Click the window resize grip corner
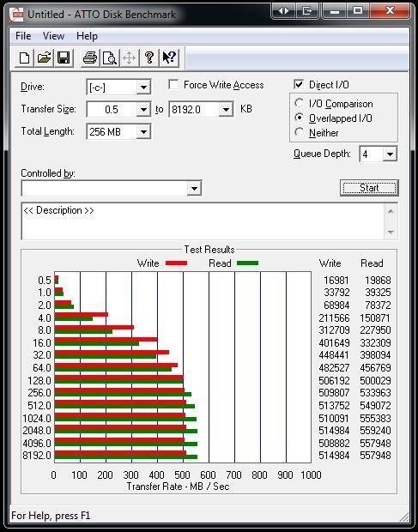418x532 pixels. (x=404, y=517)
